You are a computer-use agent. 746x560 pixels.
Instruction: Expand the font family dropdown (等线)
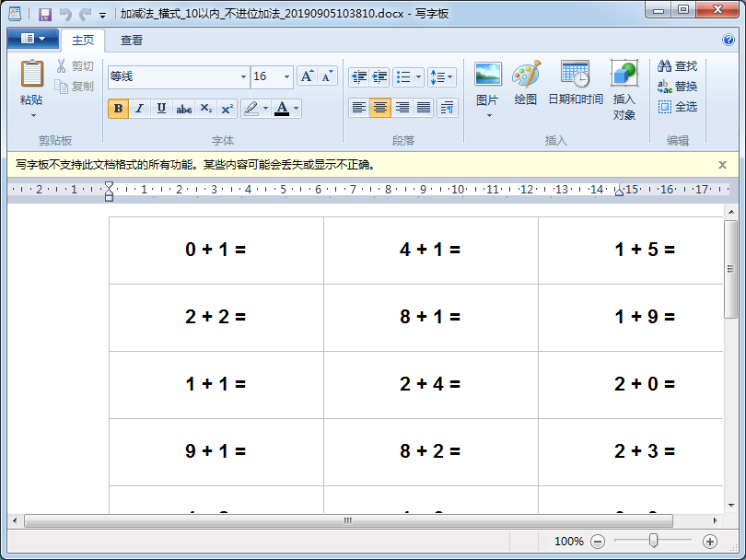coord(244,77)
